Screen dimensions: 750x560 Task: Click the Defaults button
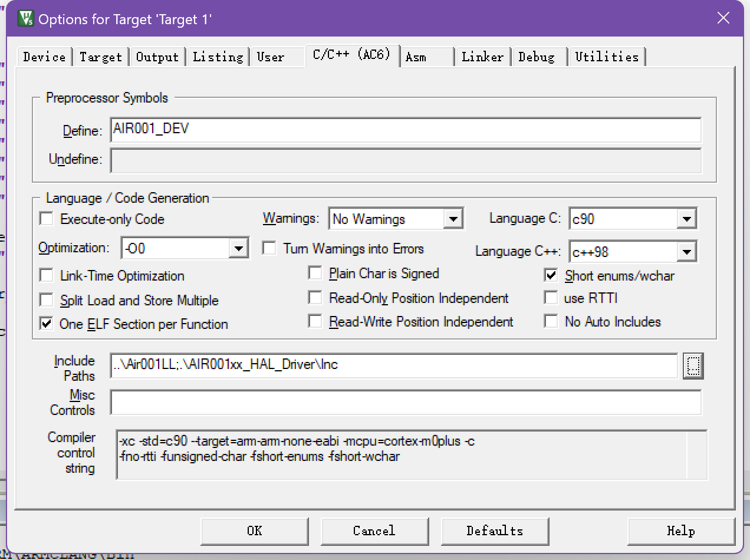495,531
